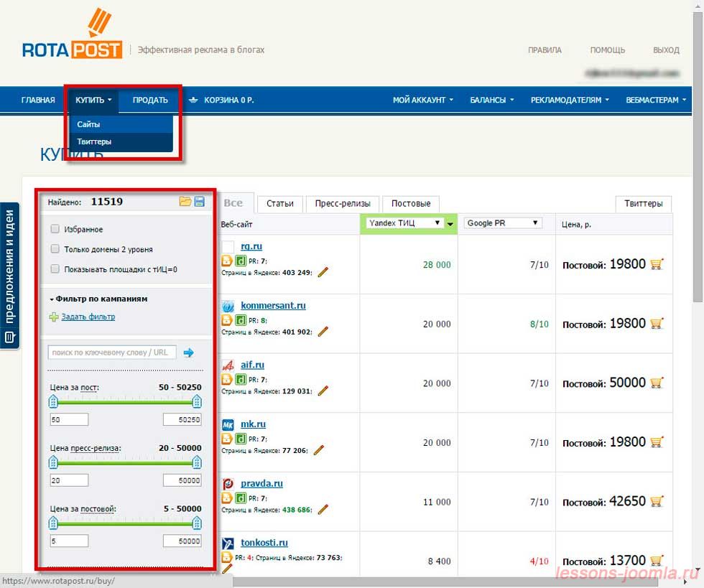Switch to the Пресс-релизы tab
The image size is (704, 588).
(x=343, y=204)
